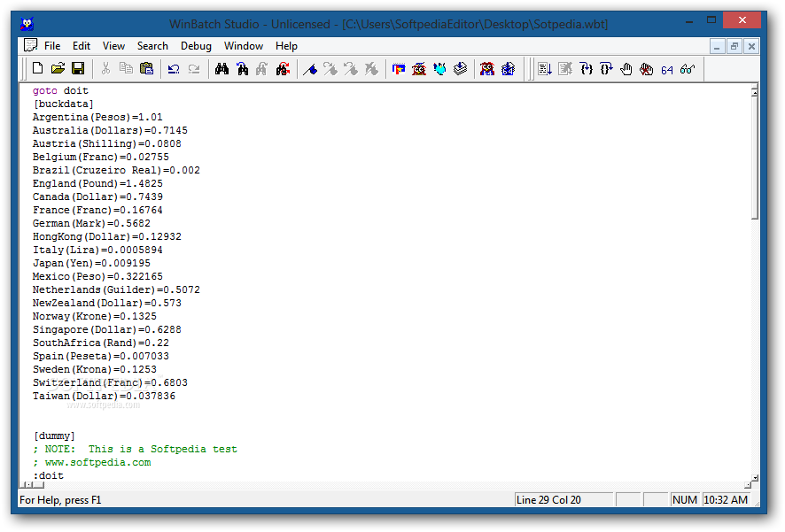
Task: Click the 'Switzerland(Franc)=0.6803' line
Action: point(110,382)
